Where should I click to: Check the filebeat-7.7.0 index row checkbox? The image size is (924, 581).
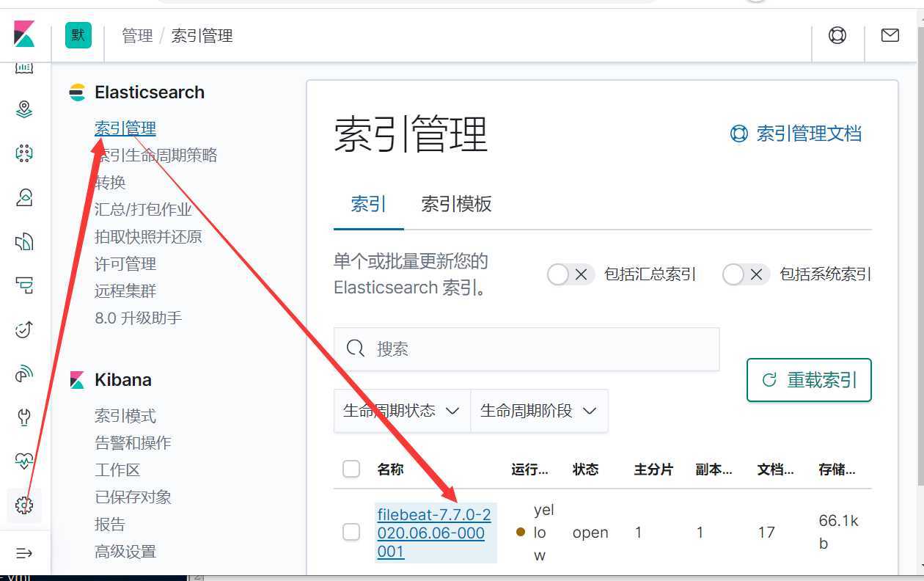(x=351, y=533)
